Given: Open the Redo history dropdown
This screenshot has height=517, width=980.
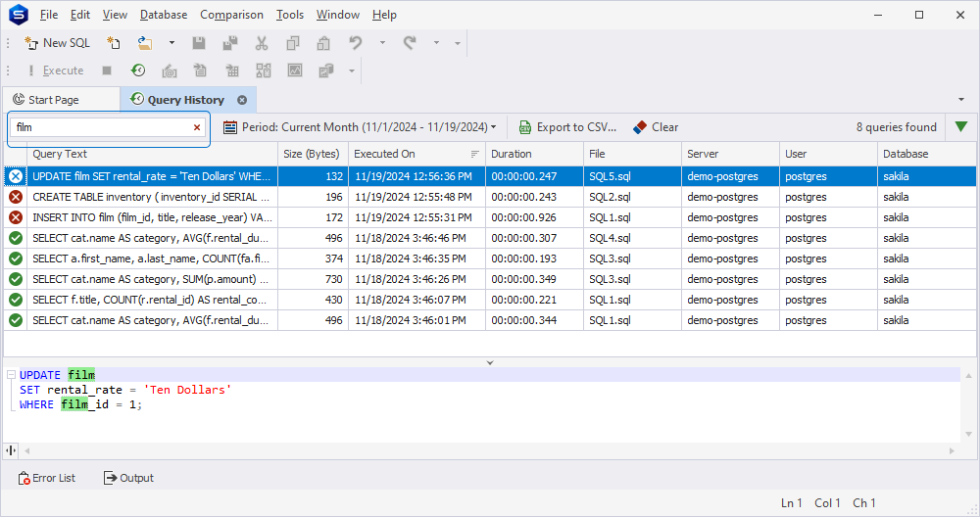Looking at the screenshot, I should pyautogui.click(x=436, y=43).
